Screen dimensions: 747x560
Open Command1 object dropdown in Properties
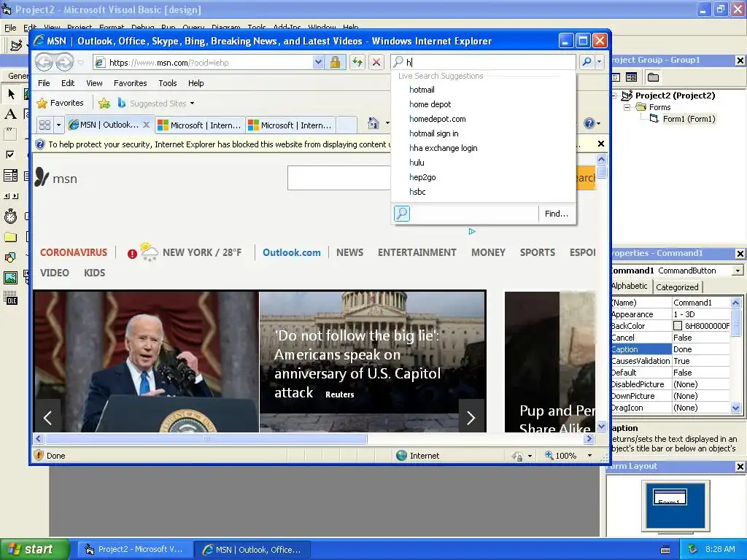click(738, 271)
